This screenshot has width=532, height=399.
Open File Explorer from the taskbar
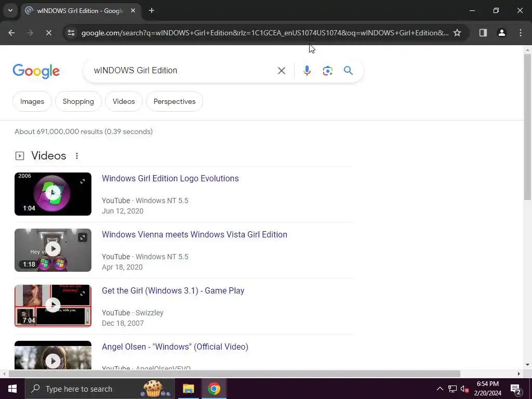(188, 389)
